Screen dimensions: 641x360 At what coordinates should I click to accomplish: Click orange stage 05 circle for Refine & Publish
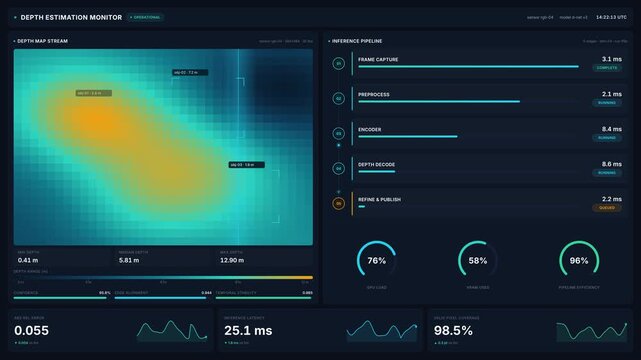click(338, 203)
